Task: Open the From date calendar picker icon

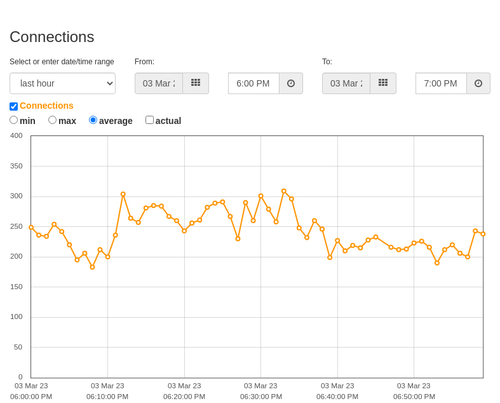Action: [196, 83]
